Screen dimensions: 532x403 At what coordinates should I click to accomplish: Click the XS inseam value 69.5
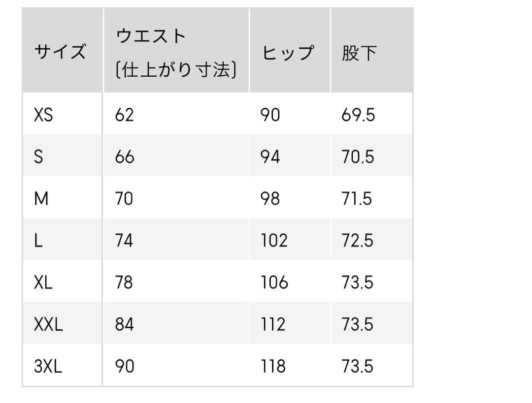358,115
